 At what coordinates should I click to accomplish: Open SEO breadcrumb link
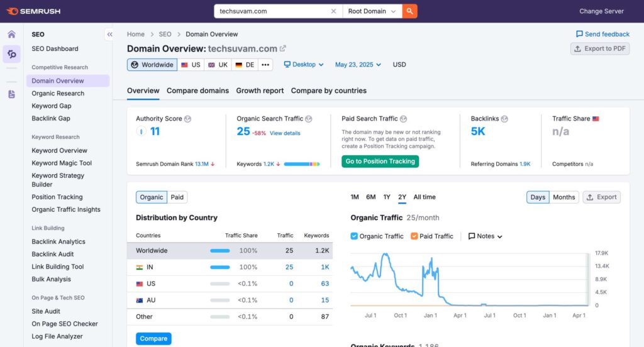[165, 34]
